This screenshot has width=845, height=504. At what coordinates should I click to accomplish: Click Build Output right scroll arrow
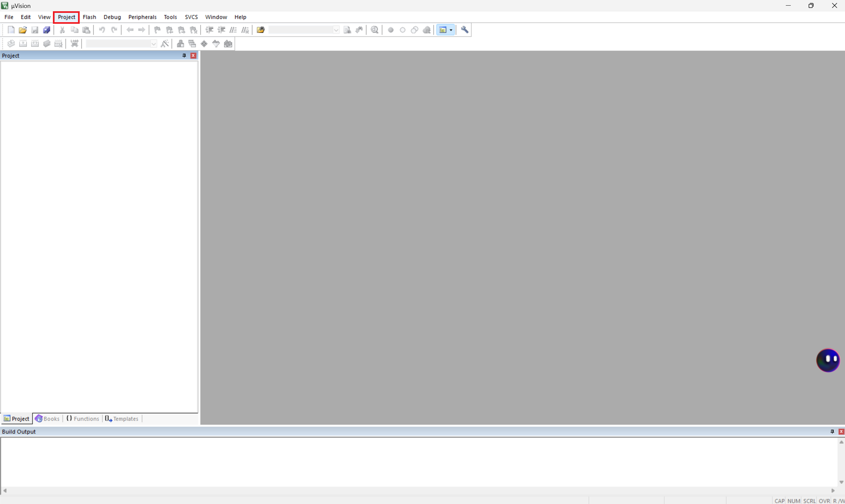pos(833,490)
